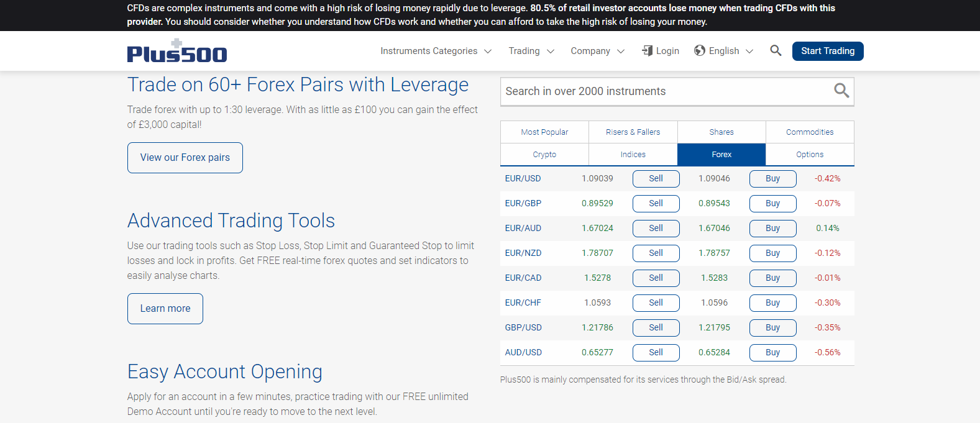The width and height of the screenshot is (980, 423).
Task: Click the EUR/USD sell price 1.09039
Action: (597, 178)
